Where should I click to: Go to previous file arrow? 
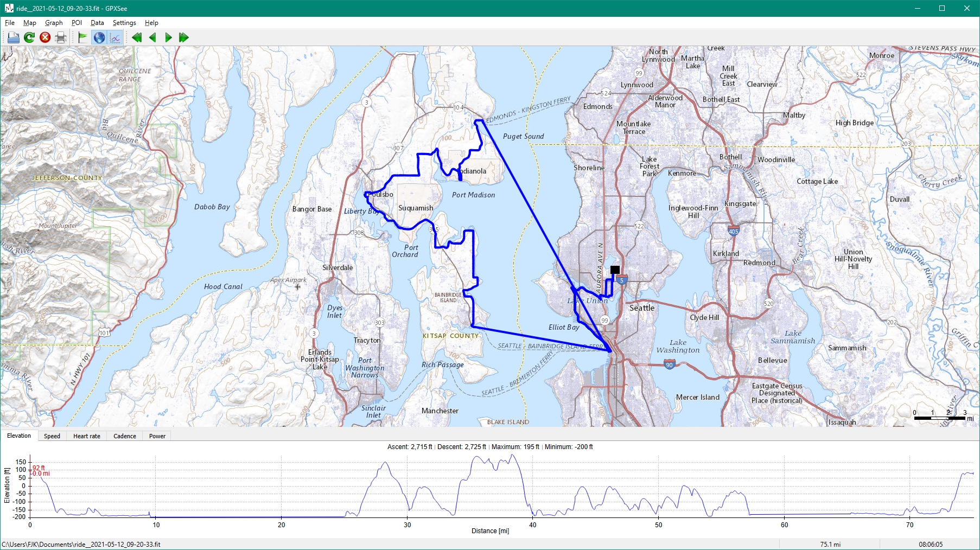click(x=152, y=37)
